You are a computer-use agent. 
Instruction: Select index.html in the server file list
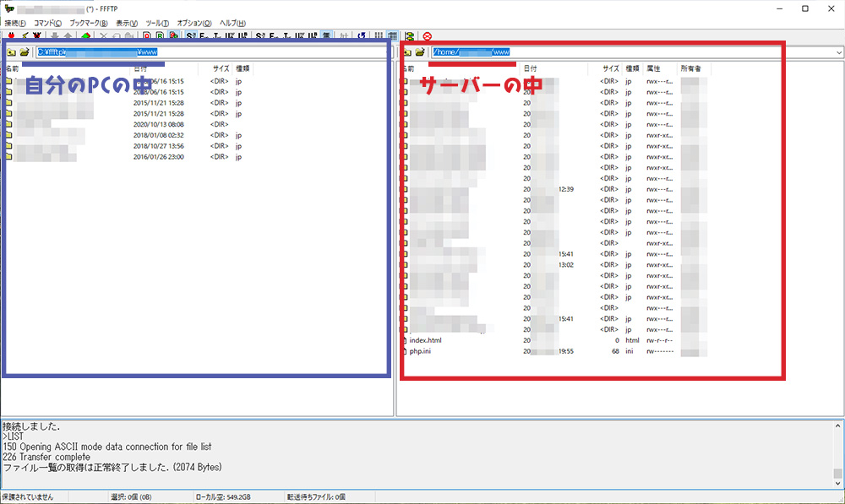425,340
